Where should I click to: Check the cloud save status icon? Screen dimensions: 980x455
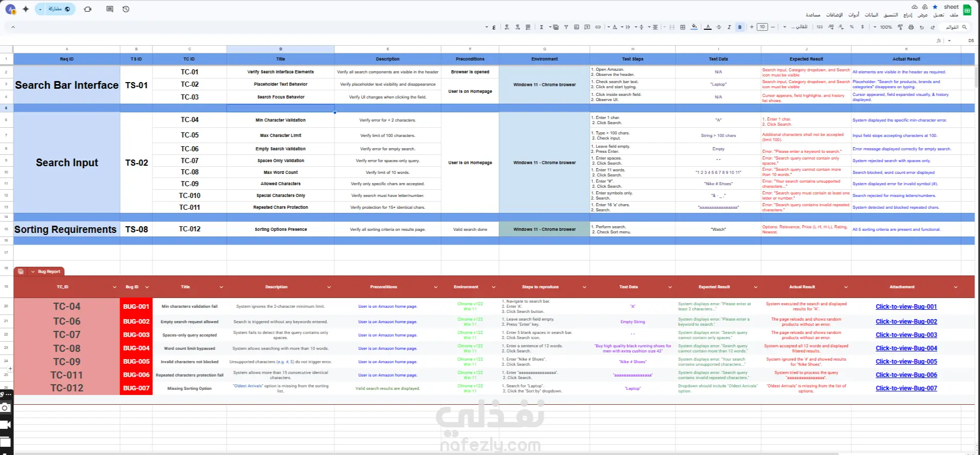click(x=914, y=7)
